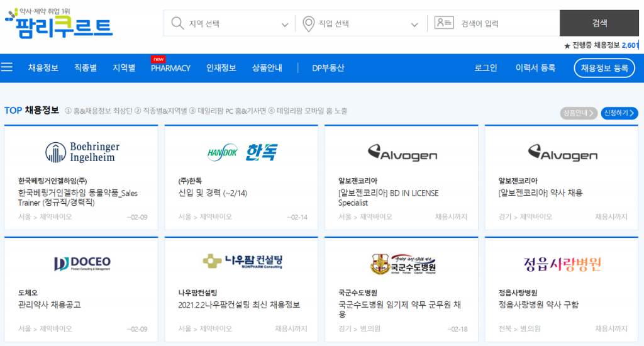Click the Alvogen logo on 약사 채용 card
Image resolution: width=644 pixels, height=346 pixels.
[562, 152]
